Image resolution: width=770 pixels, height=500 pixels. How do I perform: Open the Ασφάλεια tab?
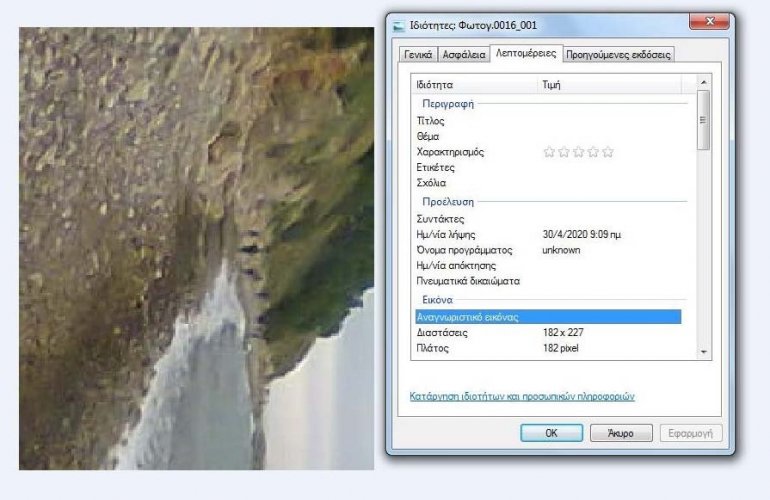(x=464, y=55)
